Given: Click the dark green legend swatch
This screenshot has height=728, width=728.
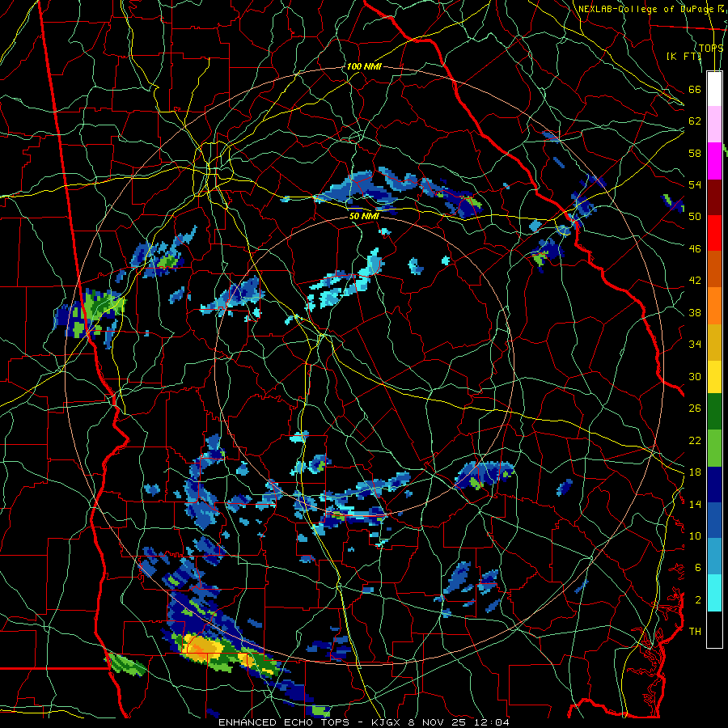Looking at the screenshot, I should pos(714,412).
